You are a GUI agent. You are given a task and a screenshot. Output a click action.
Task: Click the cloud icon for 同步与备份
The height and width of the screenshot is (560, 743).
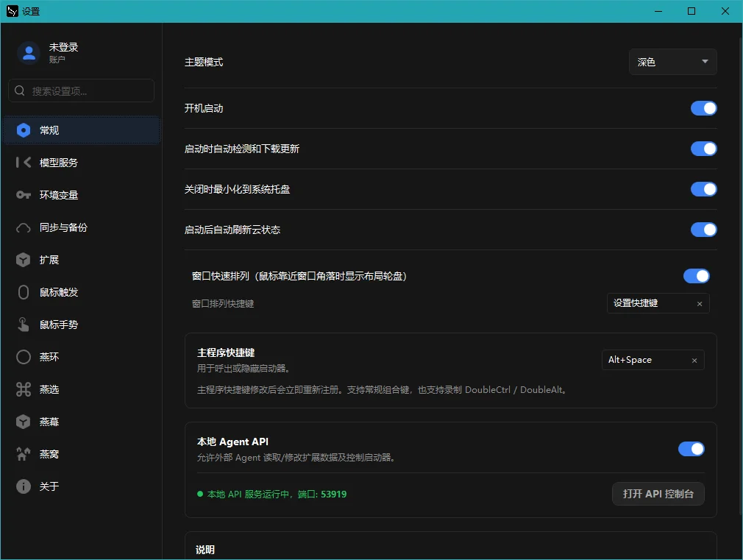coord(24,227)
